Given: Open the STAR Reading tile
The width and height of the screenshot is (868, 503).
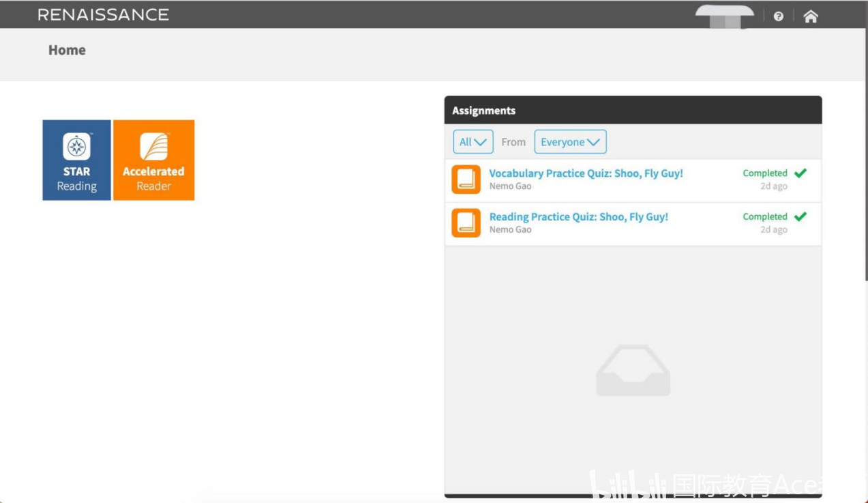Looking at the screenshot, I should tap(76, 160).
